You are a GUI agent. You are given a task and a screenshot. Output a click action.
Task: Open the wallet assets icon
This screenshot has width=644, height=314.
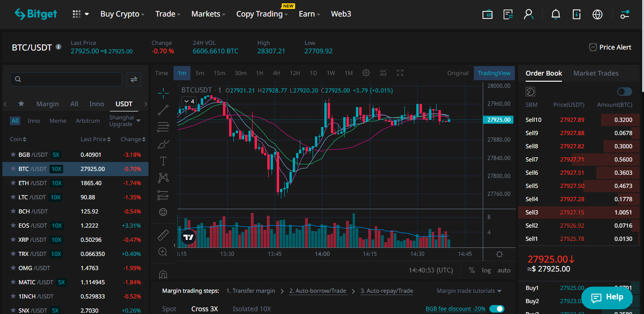coord(487,14)
